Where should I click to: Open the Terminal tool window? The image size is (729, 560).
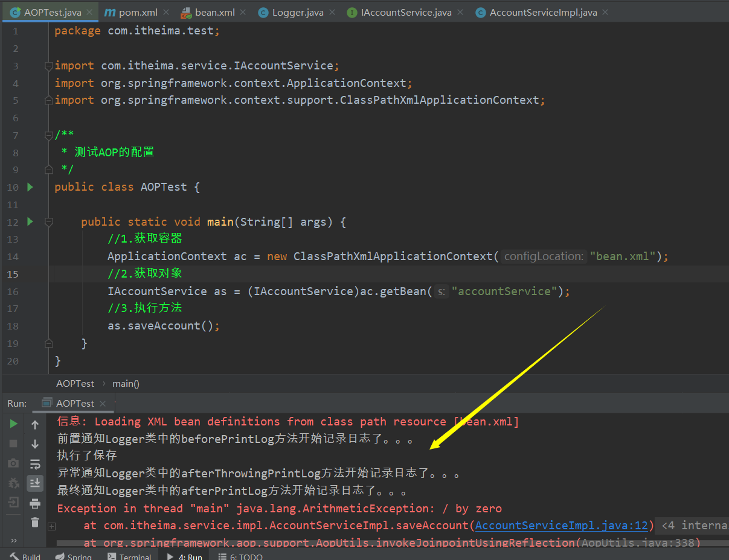[x=129, y=556]
